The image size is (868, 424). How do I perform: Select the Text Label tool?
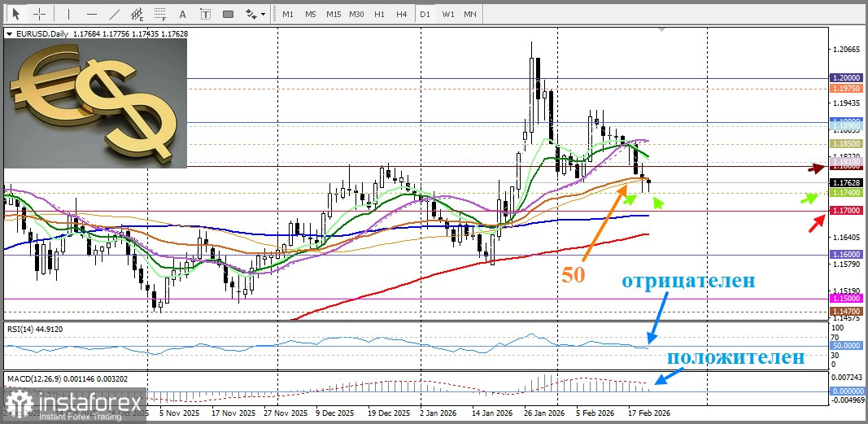click(205, 14)
